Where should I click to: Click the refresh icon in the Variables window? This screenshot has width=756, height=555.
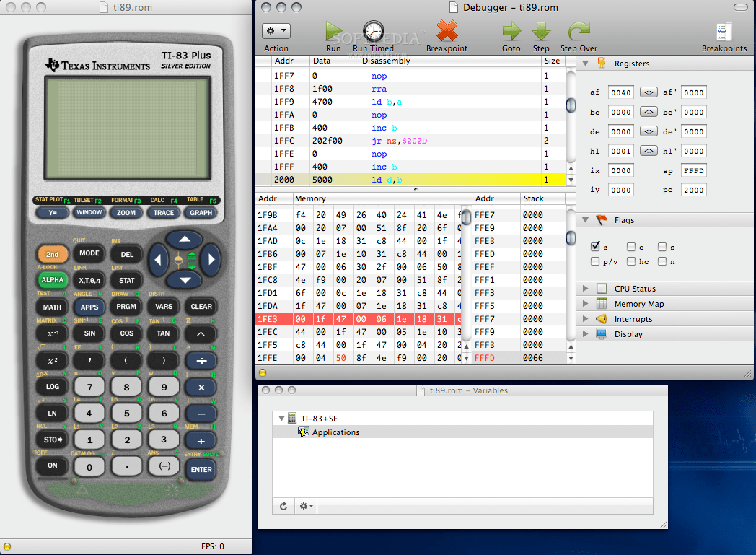pos(283,506)
